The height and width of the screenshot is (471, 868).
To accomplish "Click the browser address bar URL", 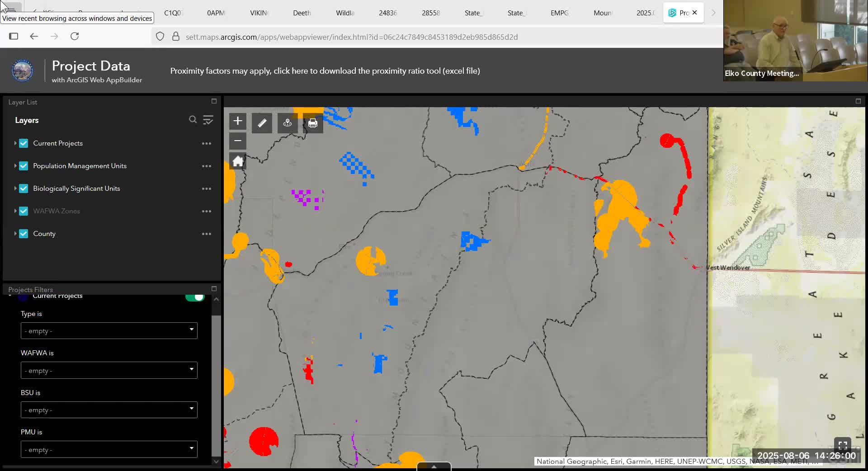I will [351, 37].
